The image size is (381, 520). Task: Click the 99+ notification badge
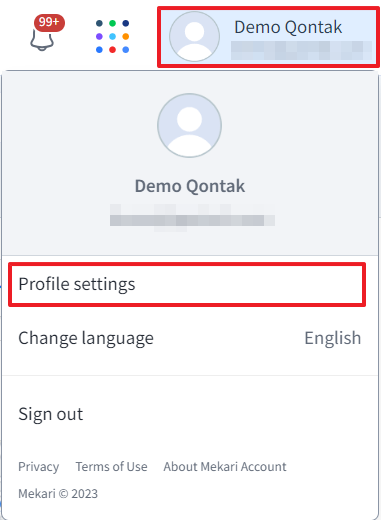coord(49,23)
